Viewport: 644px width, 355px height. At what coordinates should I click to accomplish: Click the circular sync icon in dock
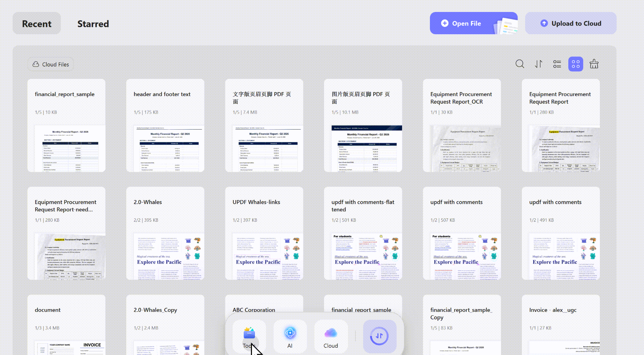pyautogui.click(x=380, y=336)
